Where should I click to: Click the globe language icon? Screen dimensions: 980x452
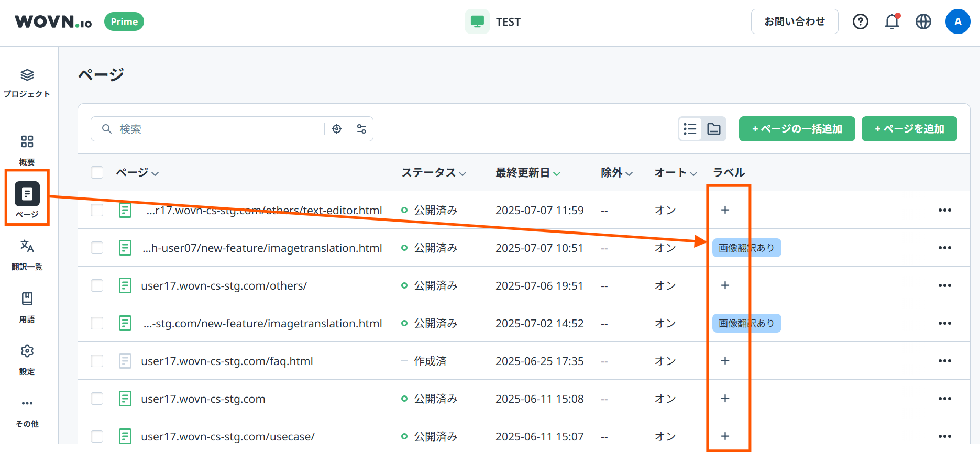click(x=923, y=21)
